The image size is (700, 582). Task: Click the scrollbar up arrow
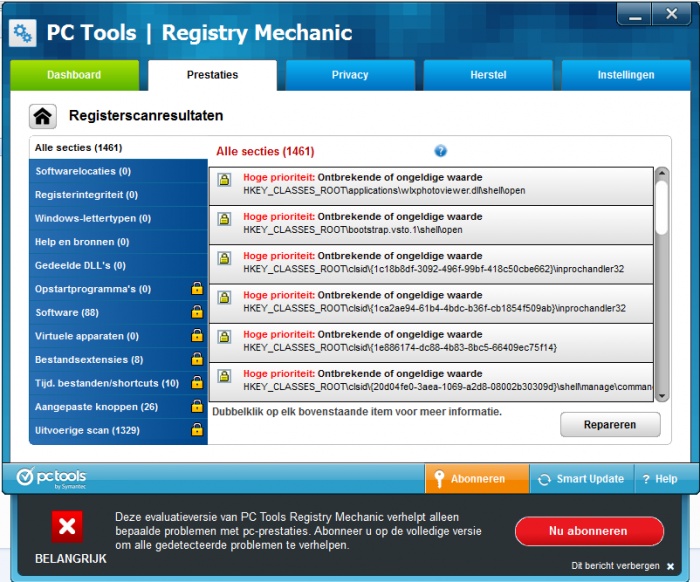pos(662,173)
